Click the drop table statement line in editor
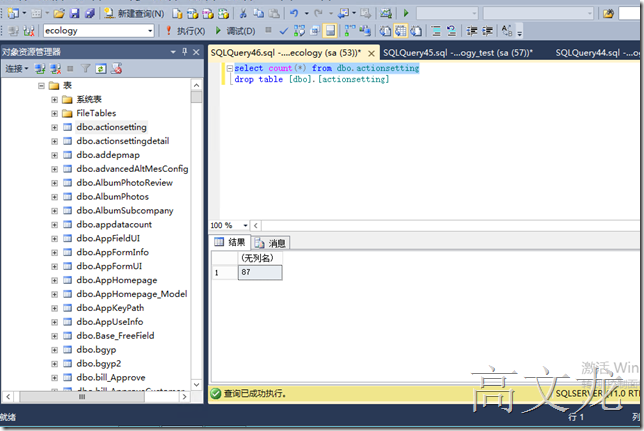 (x=312, y=79)
